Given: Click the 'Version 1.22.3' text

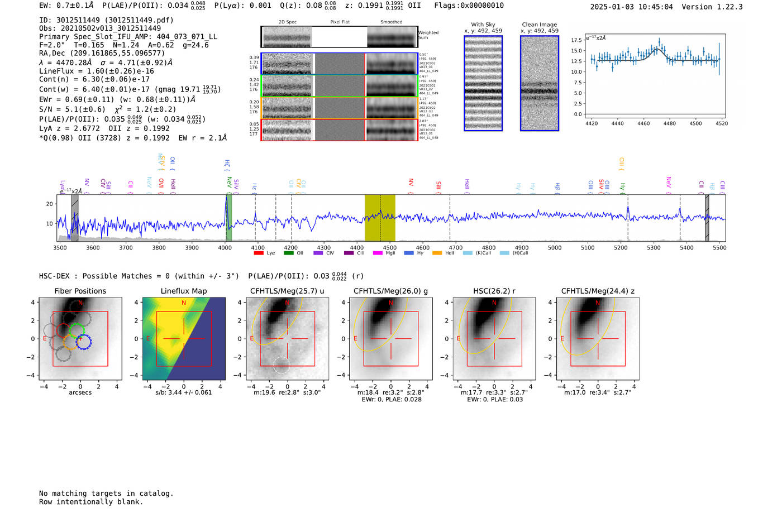Looking at the screenshot, I should point(712,7).
